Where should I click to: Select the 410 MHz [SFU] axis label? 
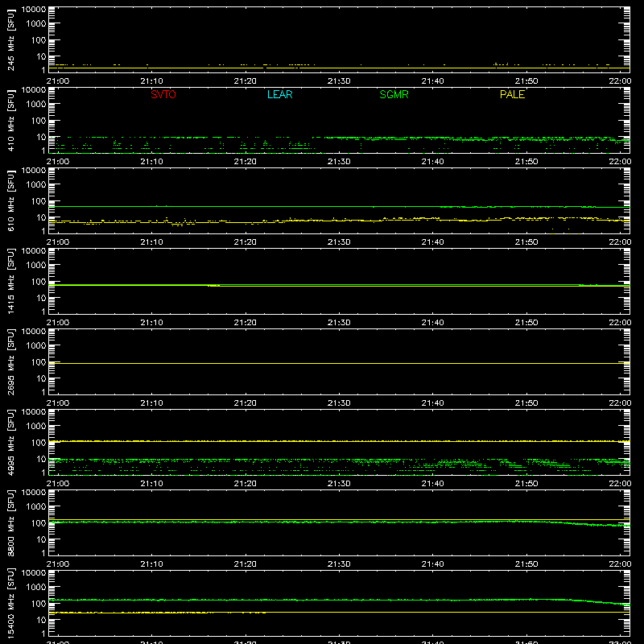point(11,120)
